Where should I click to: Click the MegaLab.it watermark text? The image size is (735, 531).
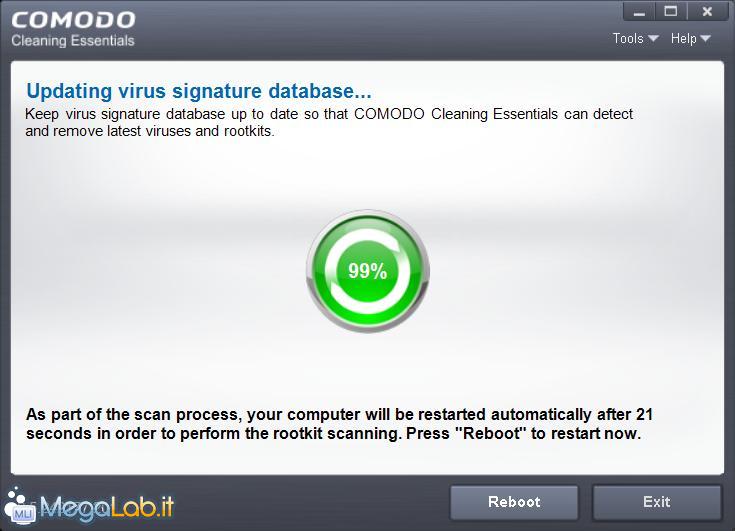click(x=107, y=508)
